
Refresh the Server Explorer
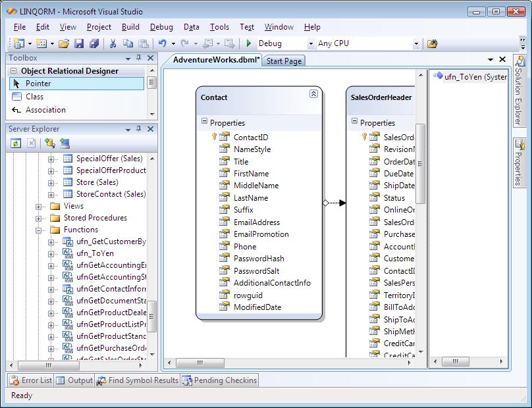16,143
